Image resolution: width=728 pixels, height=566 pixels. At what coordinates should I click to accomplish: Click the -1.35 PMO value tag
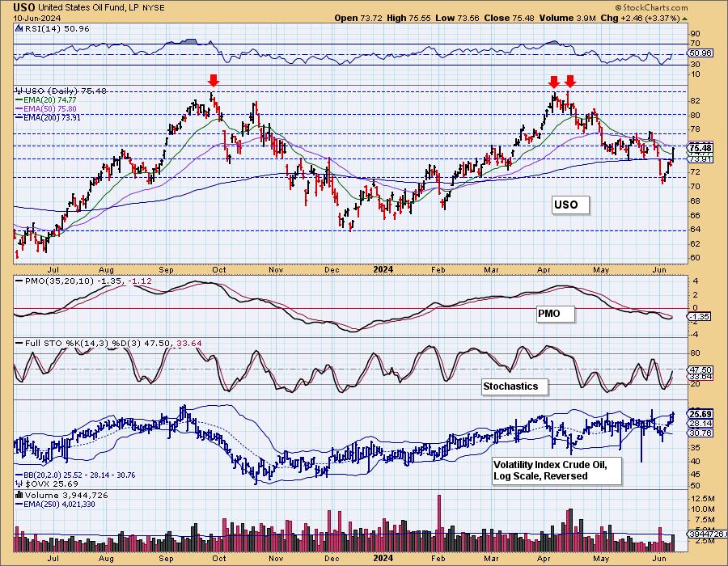(700, 316)
